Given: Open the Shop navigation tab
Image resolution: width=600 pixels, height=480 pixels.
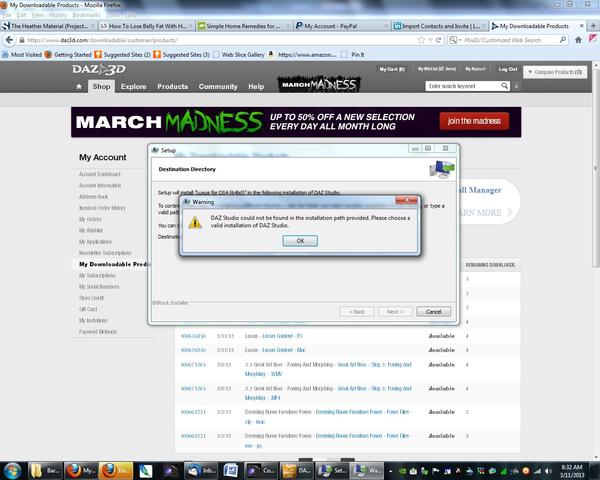Looking at the screenshot, I should (101, 87).
